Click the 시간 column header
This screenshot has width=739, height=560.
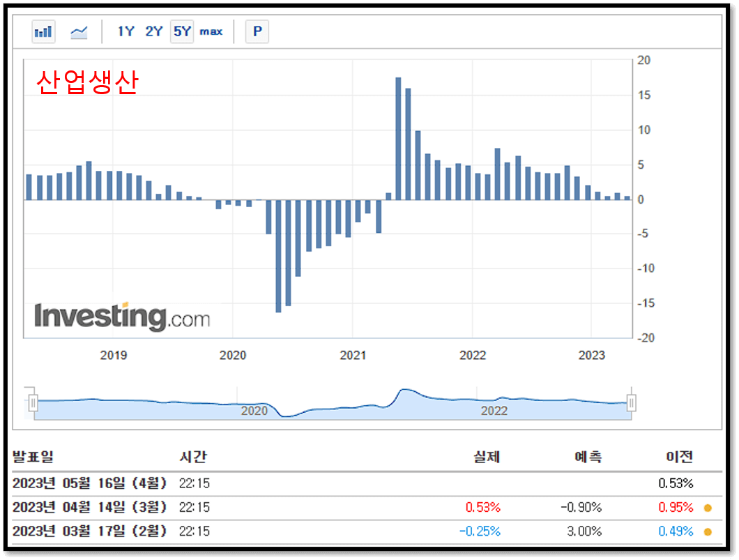193,456
